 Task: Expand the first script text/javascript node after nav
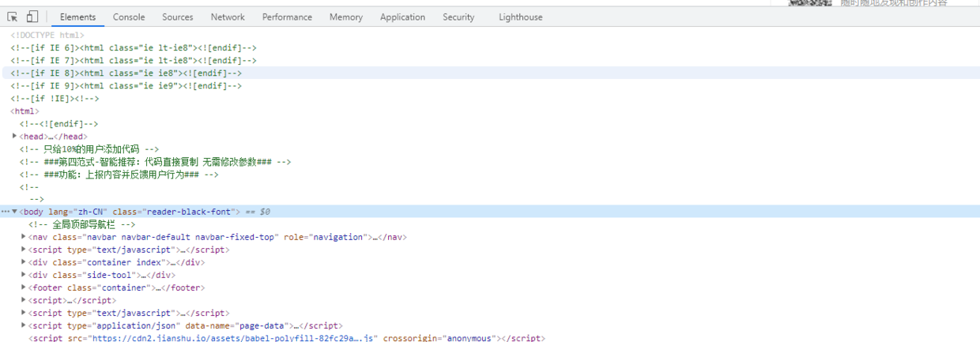(x=24, y=250)
